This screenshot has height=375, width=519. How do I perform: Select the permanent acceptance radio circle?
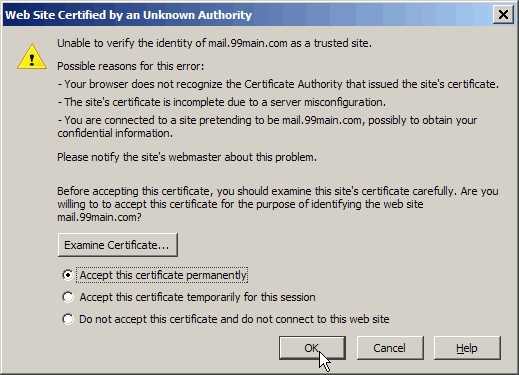tap(68, 275)
